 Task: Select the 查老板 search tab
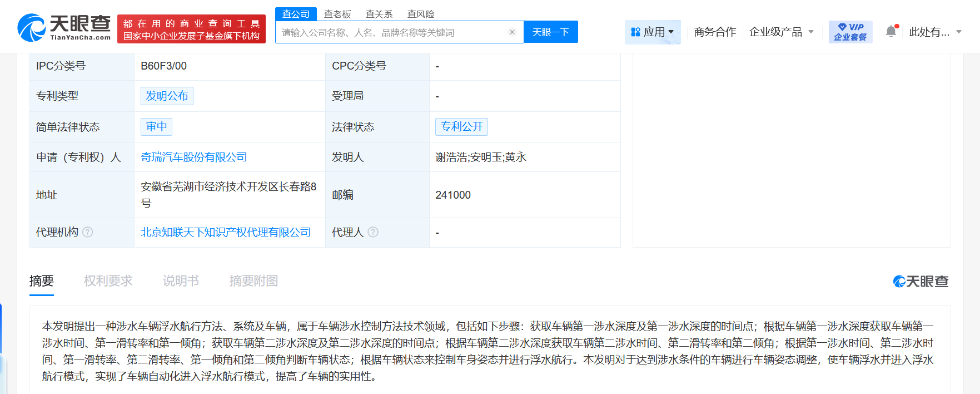[x=337, y=14]
